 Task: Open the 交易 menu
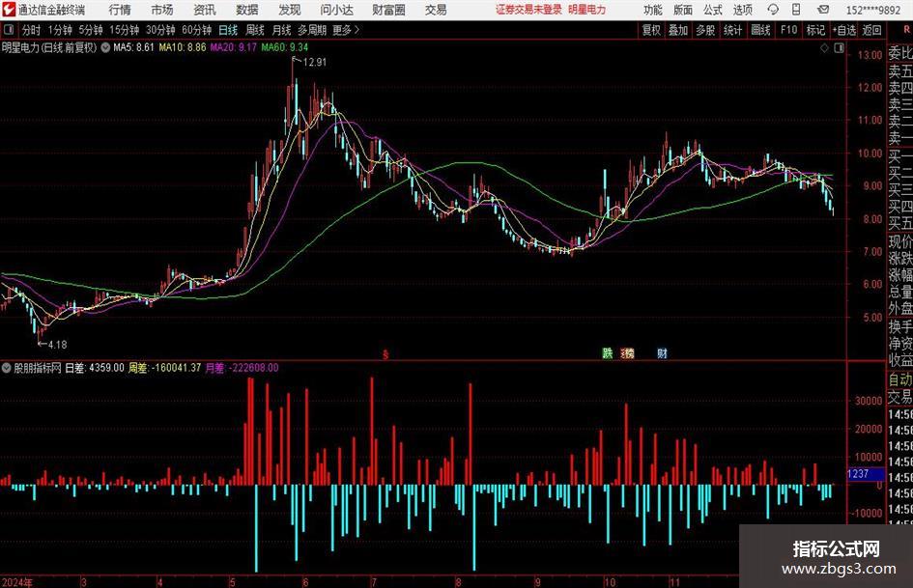(436, 10)
